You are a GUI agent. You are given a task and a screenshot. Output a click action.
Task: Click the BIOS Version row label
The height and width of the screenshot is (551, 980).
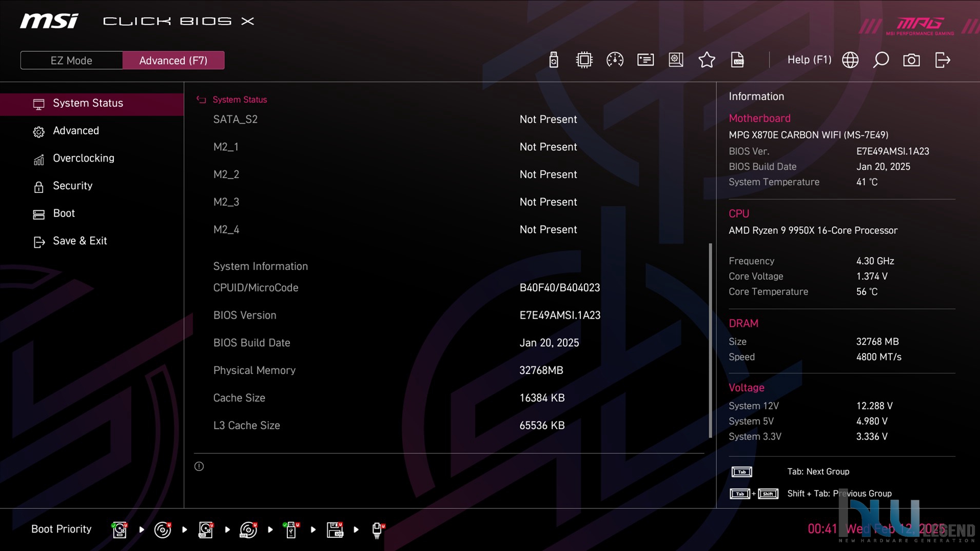[x=245, y=315]
